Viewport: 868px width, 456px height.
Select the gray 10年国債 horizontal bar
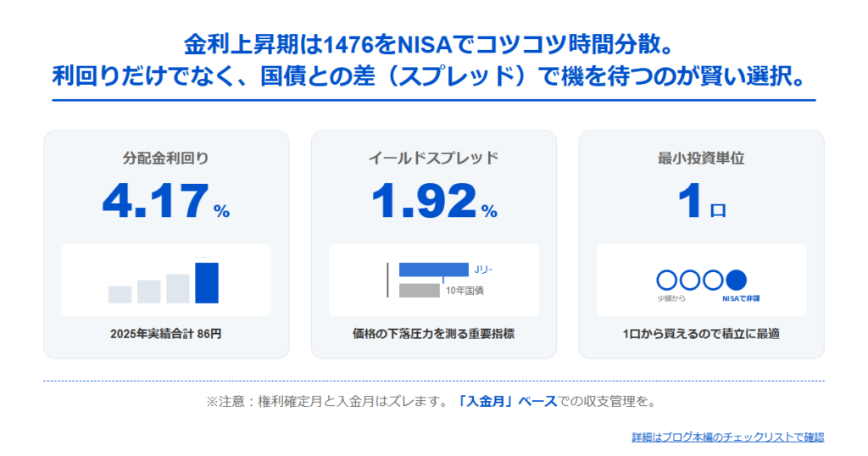point(419,291)
